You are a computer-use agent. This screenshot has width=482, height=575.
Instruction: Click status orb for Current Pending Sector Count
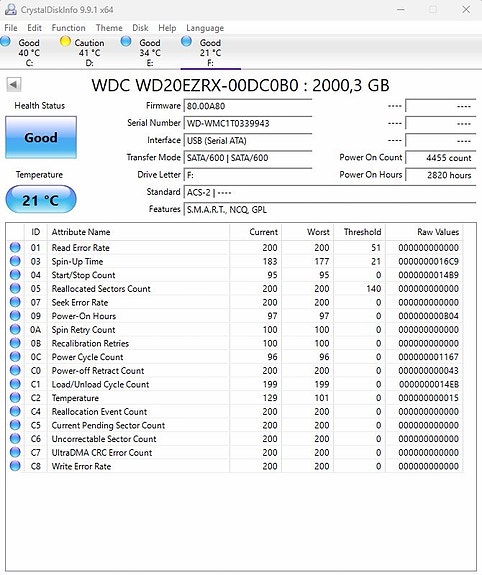(15, 425)
